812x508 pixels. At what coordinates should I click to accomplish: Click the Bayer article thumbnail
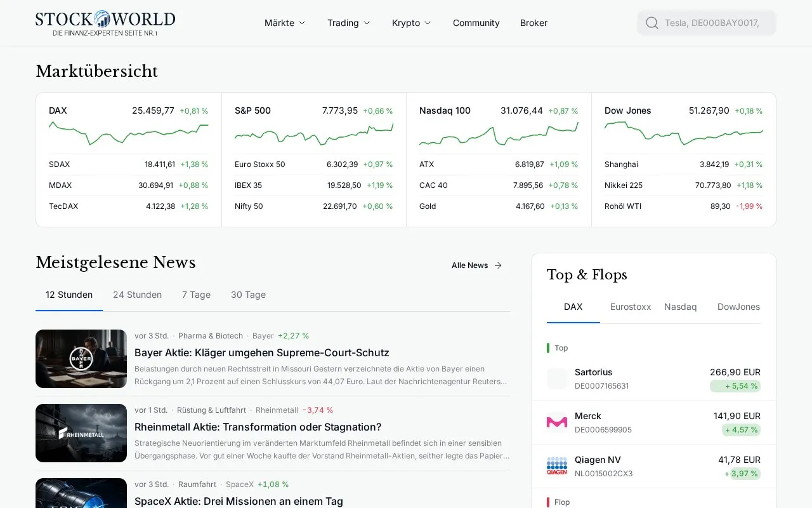tap(81, 359)
